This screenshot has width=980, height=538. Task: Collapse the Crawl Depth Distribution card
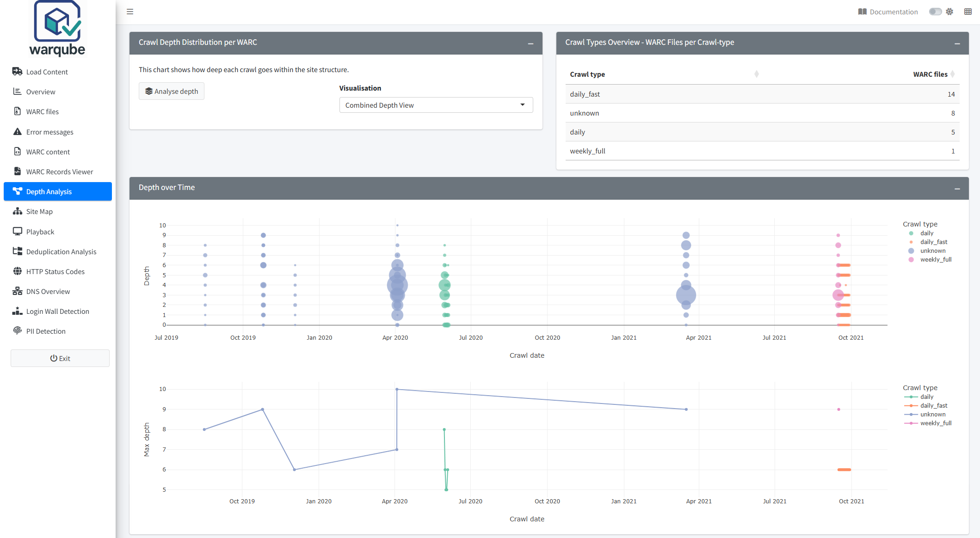(x=530, y=43)
